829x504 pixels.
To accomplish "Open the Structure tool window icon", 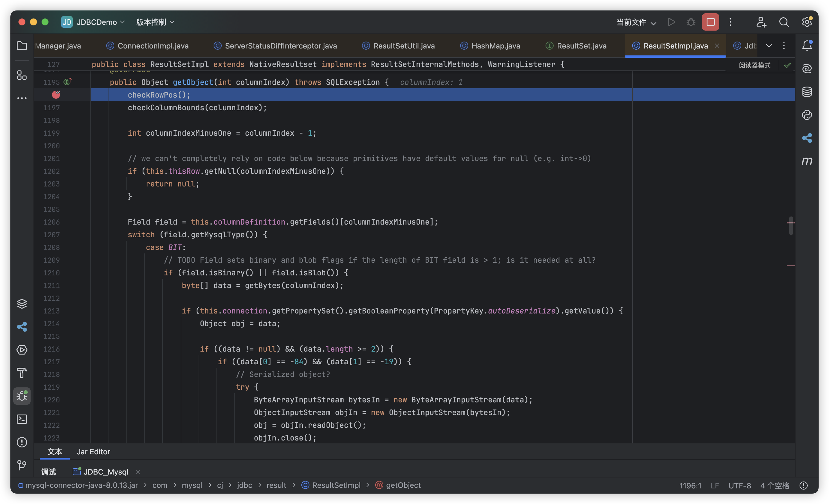I will [22, 75].
